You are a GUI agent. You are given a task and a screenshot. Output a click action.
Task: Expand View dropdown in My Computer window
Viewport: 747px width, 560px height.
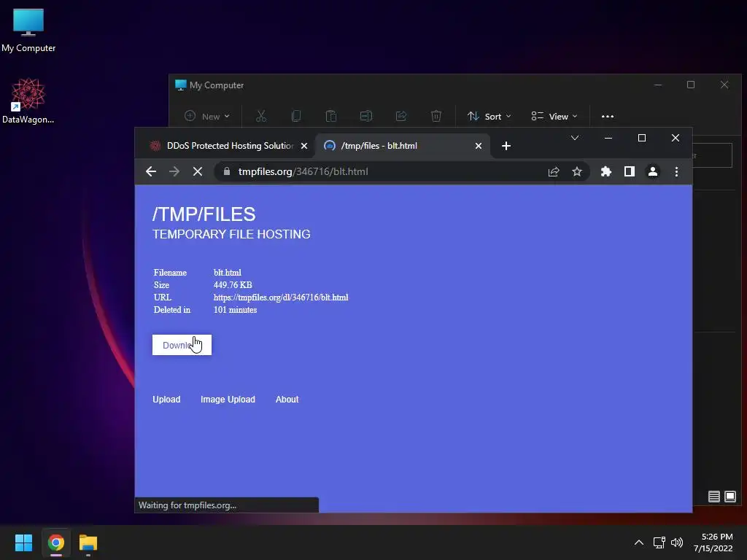click(x=554, y=116)
